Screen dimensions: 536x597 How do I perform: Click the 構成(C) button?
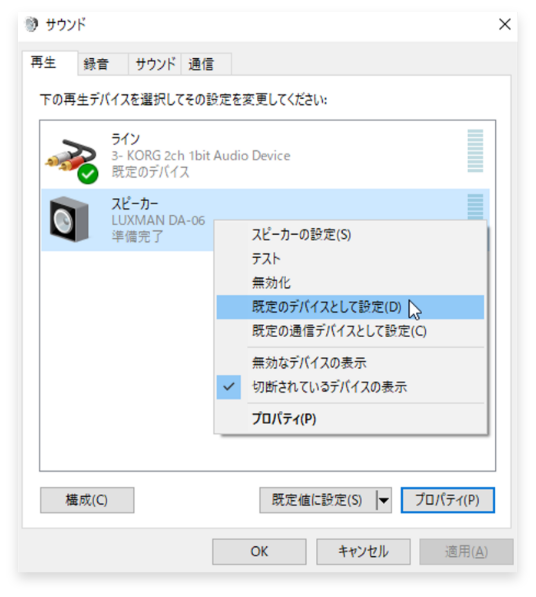87,500
